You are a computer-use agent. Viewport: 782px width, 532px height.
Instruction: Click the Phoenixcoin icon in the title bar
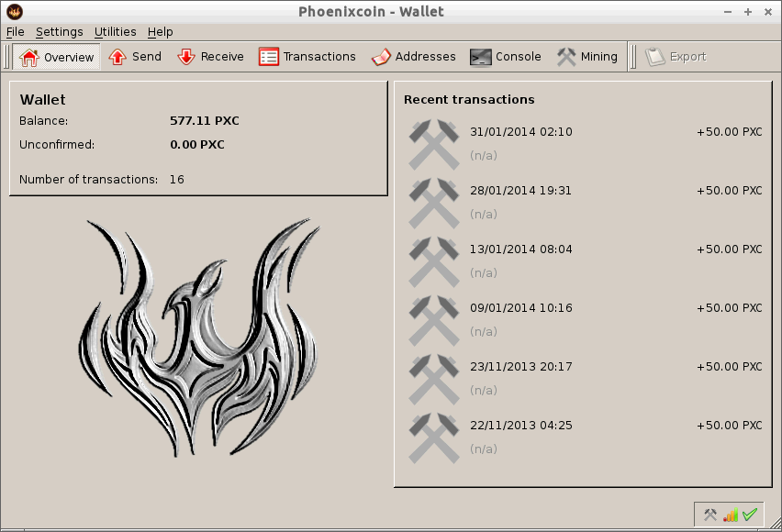coord(15,12)
